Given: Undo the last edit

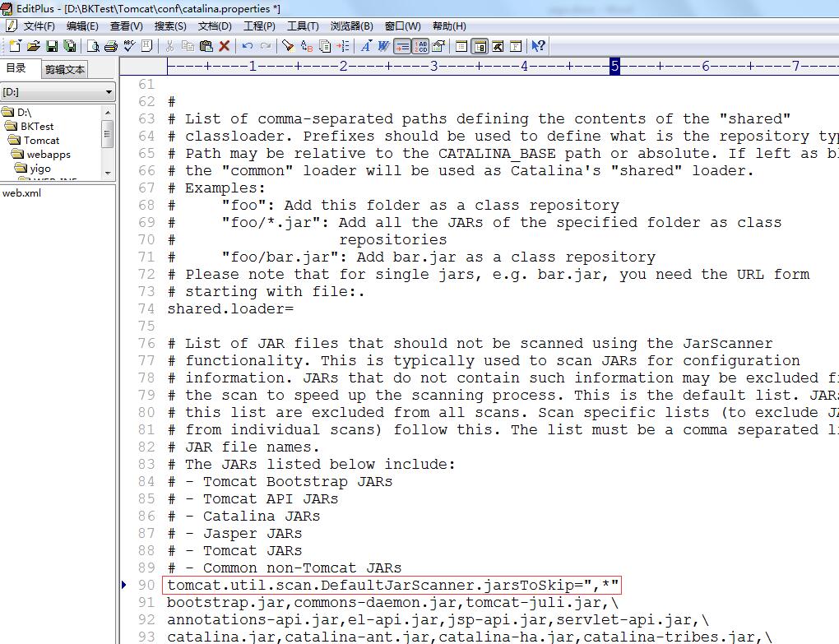Looking at the screenshot, I should tap(248, 46).
